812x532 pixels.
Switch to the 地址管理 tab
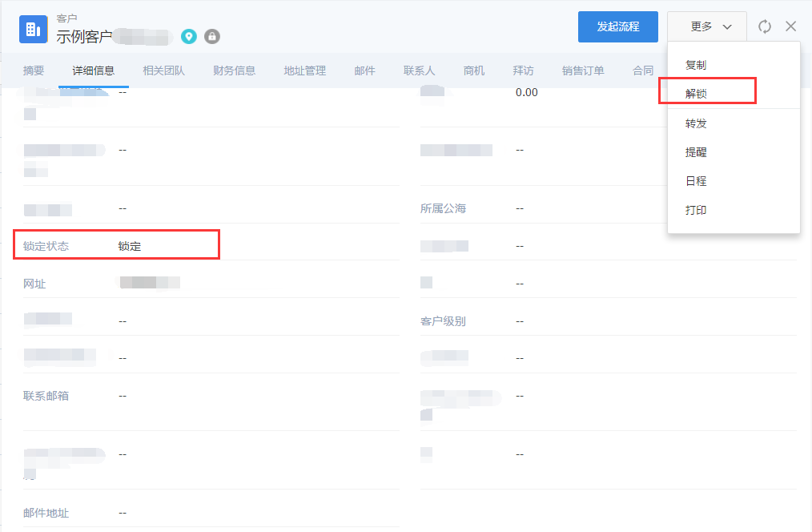point(304,71)
